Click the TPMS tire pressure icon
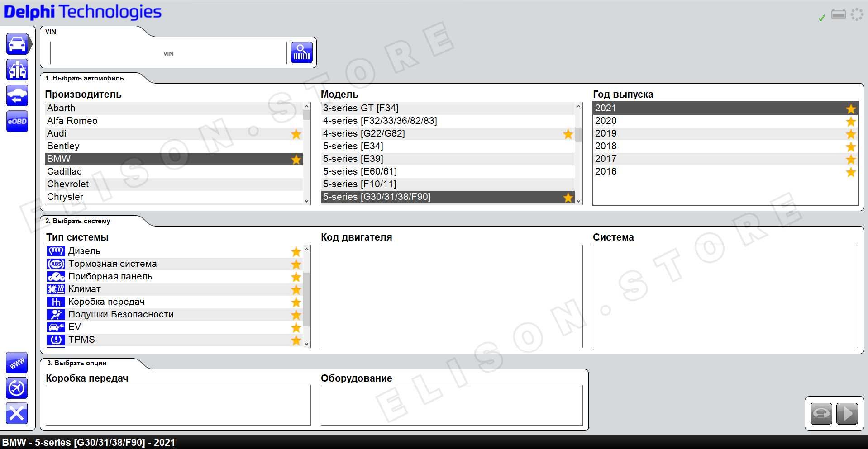Image resolution: width=868 pixels, height=449 pixels. (x=56, y=340)
